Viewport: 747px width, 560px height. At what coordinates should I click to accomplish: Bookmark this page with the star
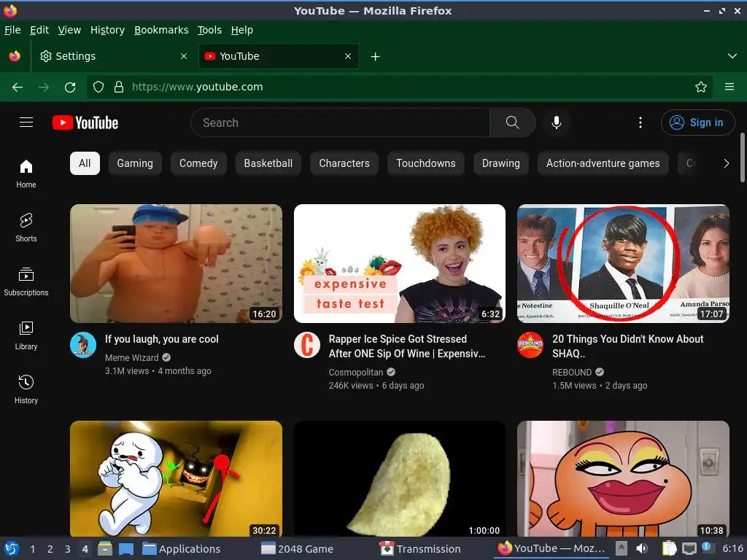point(701,87)
